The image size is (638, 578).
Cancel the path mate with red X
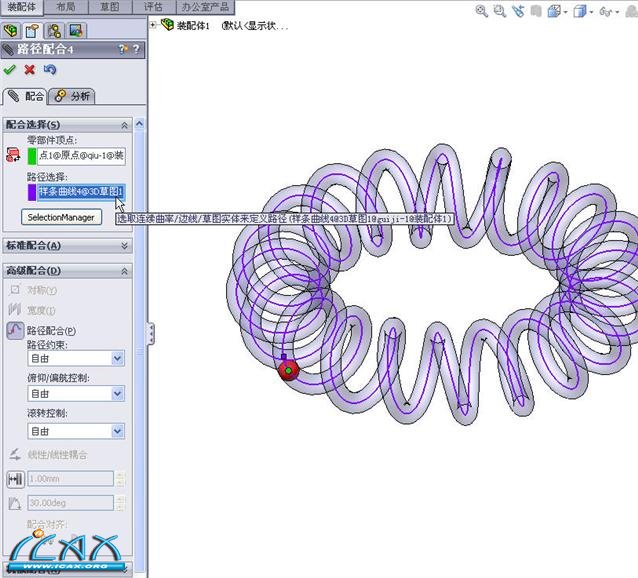click(x=30, y=70)
